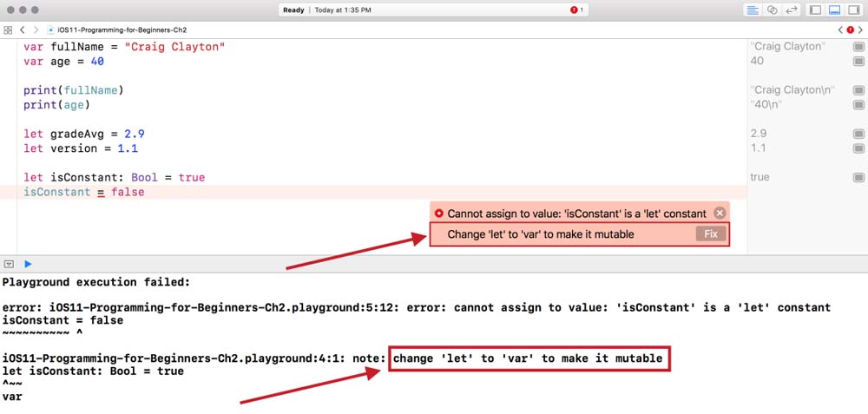Click the red issue indicator in jump bar
Image resolution: width=868 pixels, height=414 pixels.
851,30
